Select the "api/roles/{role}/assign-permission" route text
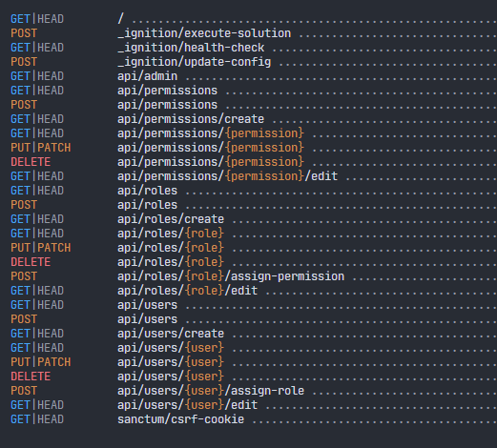This screenshot has width=497, height=448. [x=231, y=276]
